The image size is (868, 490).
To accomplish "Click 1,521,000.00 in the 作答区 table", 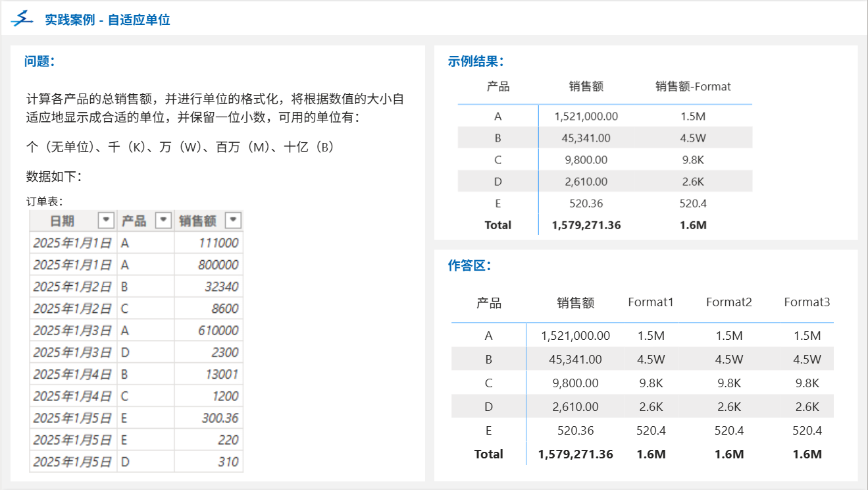I will click(576, 335).
